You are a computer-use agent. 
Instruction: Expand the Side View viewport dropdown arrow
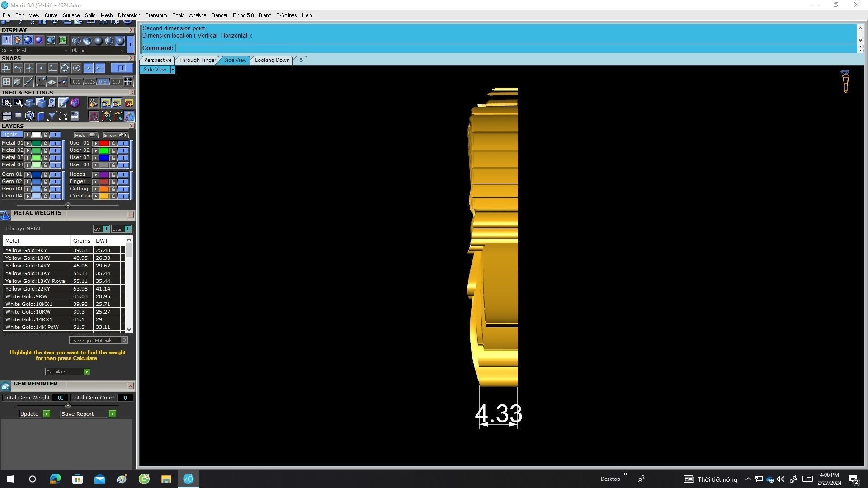[x=172, y=70]
